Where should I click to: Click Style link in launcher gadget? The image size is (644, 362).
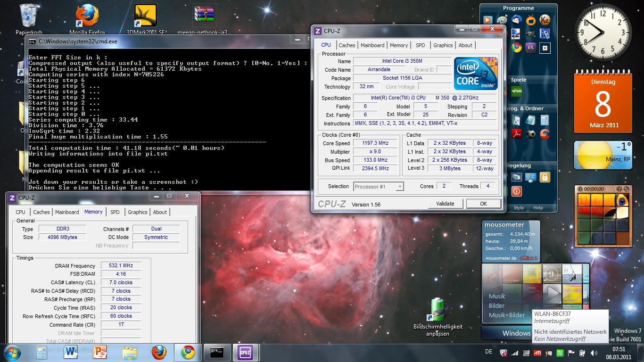click(x=519, y=207)
